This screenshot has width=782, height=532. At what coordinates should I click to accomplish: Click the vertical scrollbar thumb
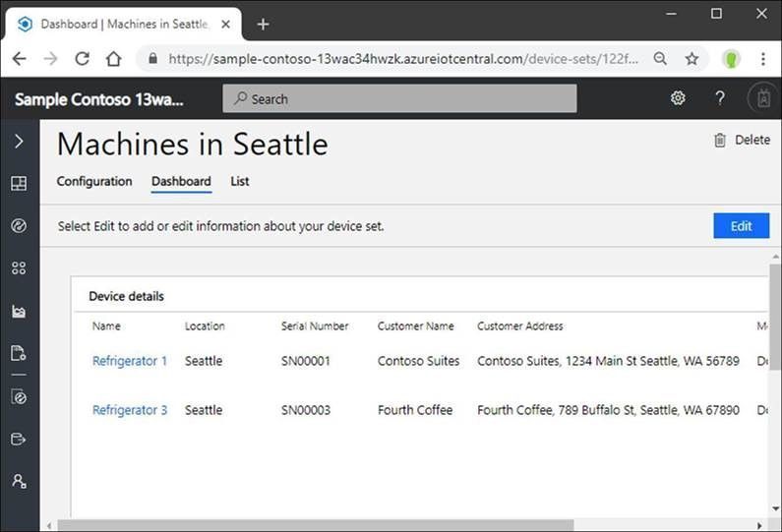point(775,317)
